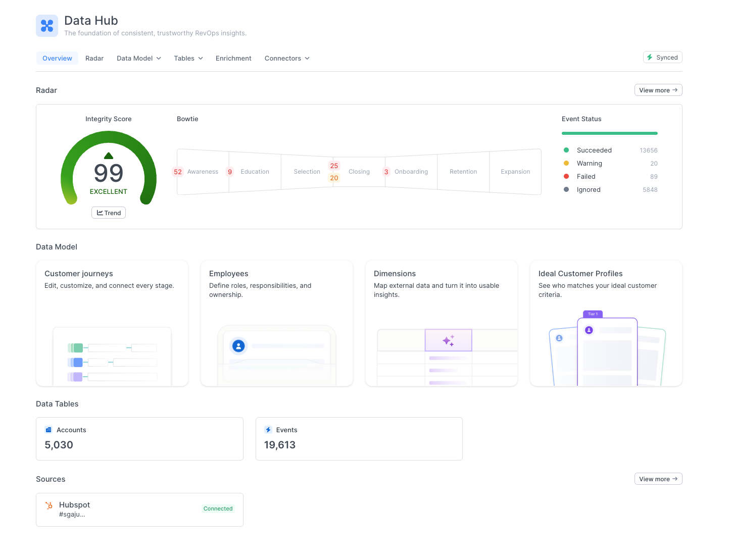Viewport: 732px width, 560px height.
Task: Click the Events count 19,613
Action: point(280,445)
